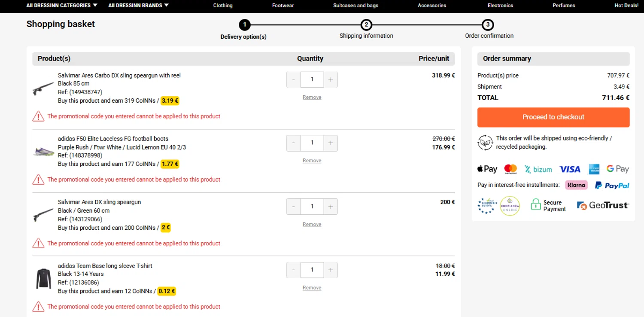Click the 1.77 € CoINNs badge
644x317 pixels.
click(x=170, y=164)
